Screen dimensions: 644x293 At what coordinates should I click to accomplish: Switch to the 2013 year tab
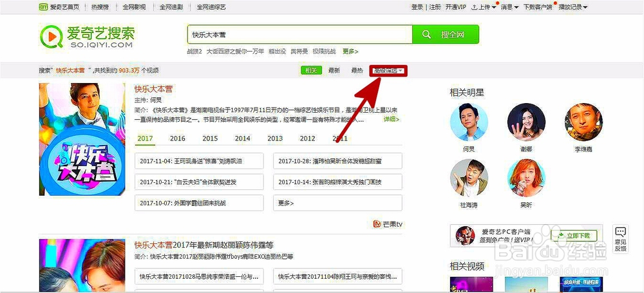(x=275, y=138)
